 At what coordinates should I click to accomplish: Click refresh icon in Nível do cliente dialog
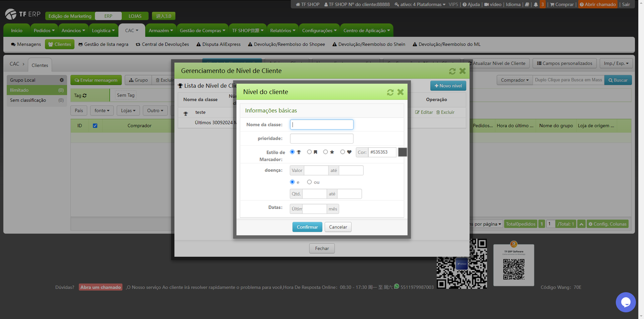click(390, 92)
